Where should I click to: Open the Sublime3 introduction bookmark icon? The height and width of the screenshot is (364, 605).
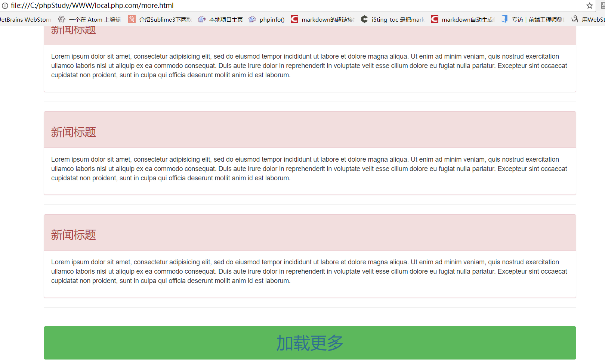tap(132, 19)
